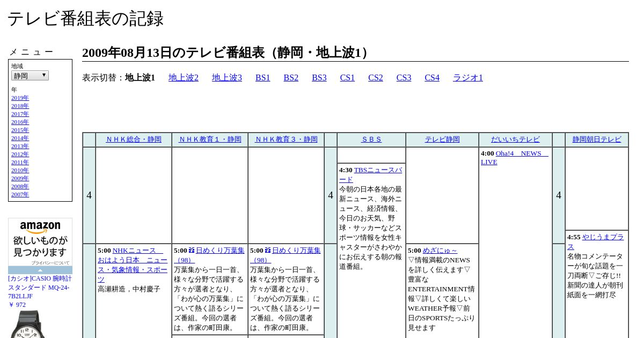Open the CASIO 腕時計 product link
The height and width of the screenshot is (338, 644).
point(40,287)
